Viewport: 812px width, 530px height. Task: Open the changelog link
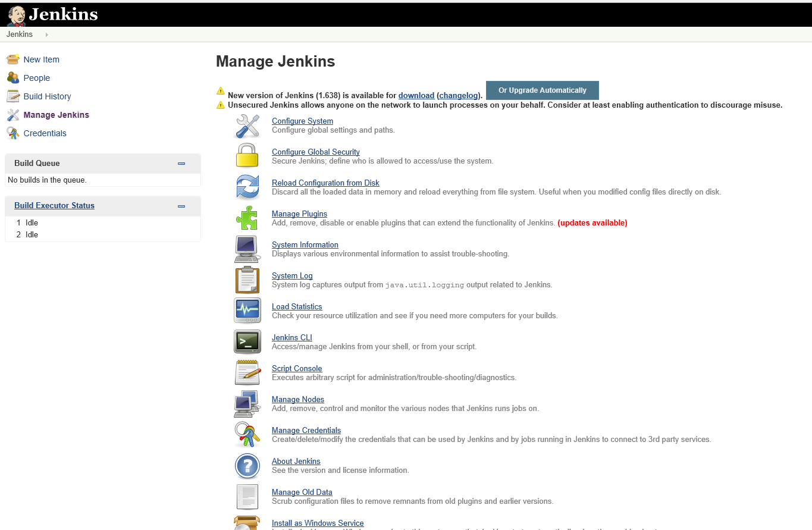(459, 95)
